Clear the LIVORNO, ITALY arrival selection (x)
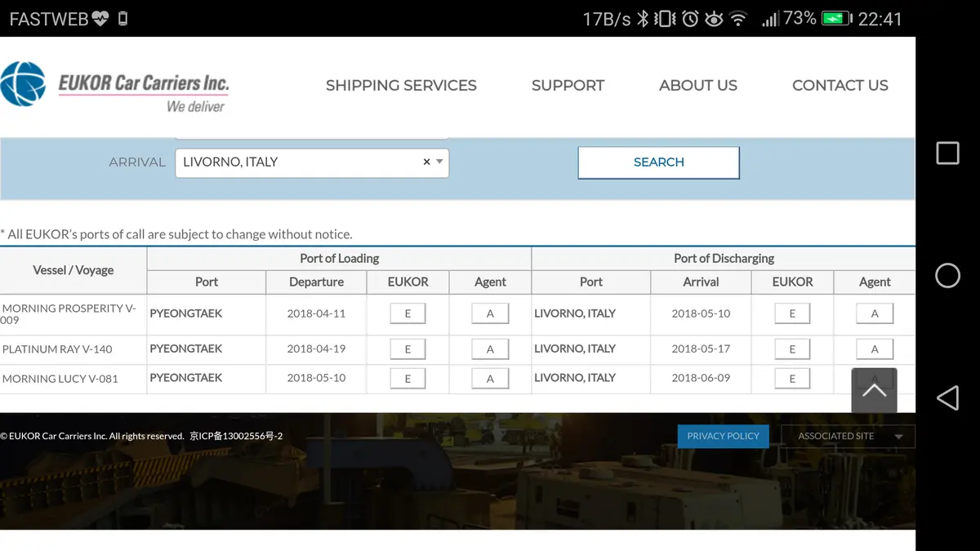 tap(426, 162)
